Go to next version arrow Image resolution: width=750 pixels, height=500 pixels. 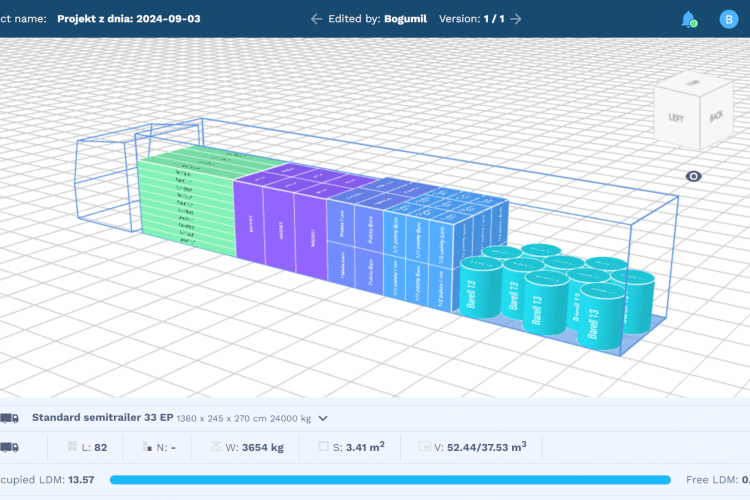tap(516, 19)
